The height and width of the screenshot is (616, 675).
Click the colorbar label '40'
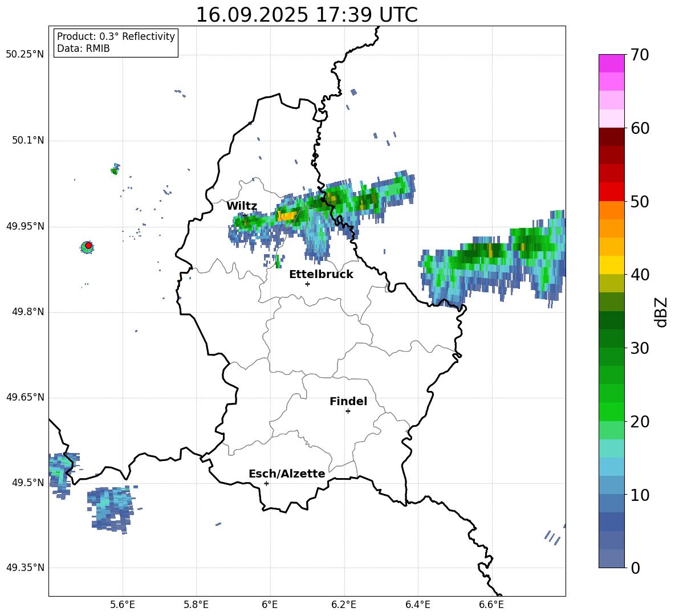point(640,275)
